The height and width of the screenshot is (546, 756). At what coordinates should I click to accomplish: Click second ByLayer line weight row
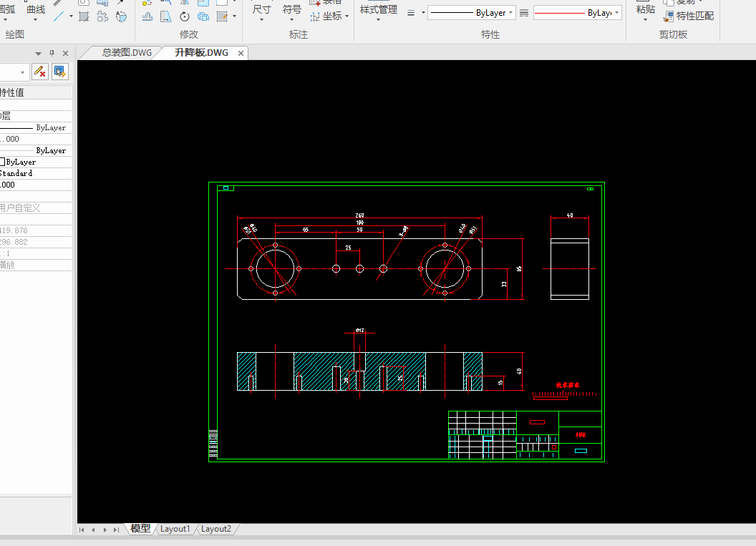[x=36, y=150]
